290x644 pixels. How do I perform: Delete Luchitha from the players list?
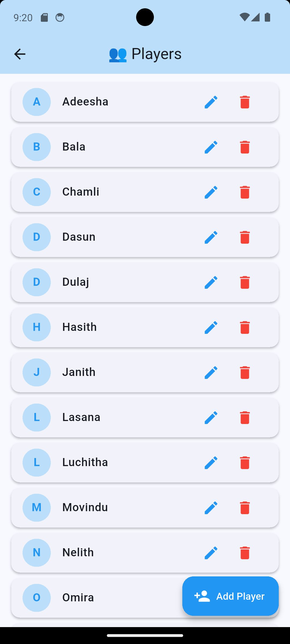[245, 463]
